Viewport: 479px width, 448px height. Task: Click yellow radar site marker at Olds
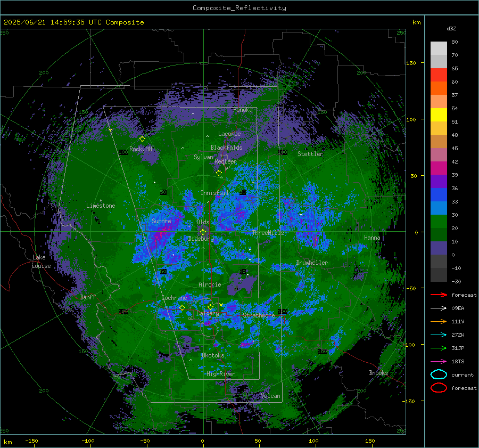(203, 232)
